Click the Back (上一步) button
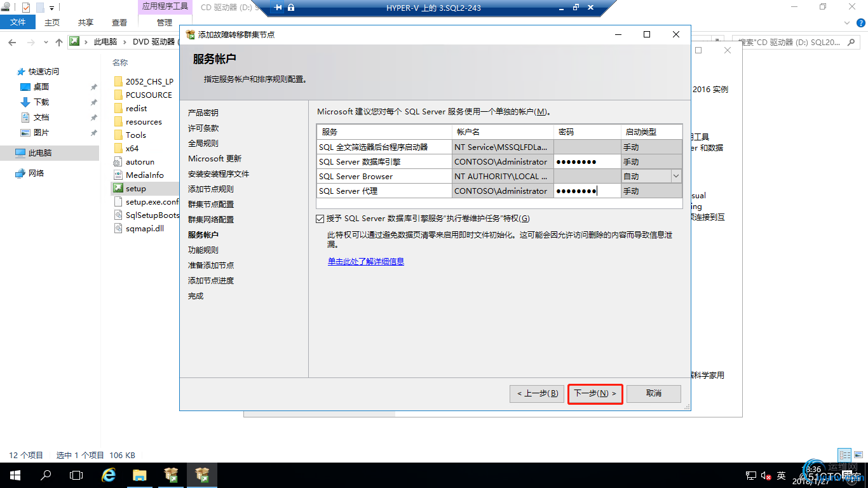868x488 pixels. [537, 393]
